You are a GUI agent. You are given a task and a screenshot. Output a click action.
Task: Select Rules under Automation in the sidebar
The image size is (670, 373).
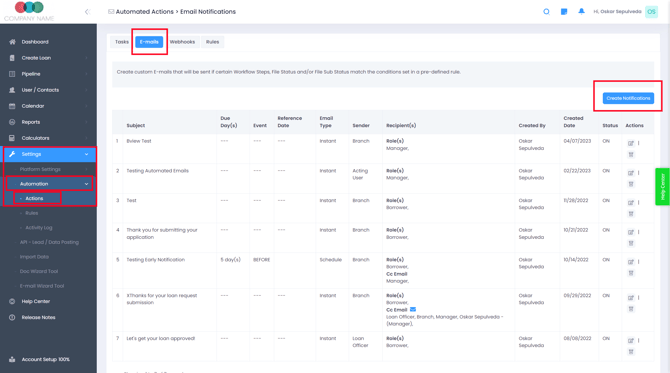(x=32, y=213)
